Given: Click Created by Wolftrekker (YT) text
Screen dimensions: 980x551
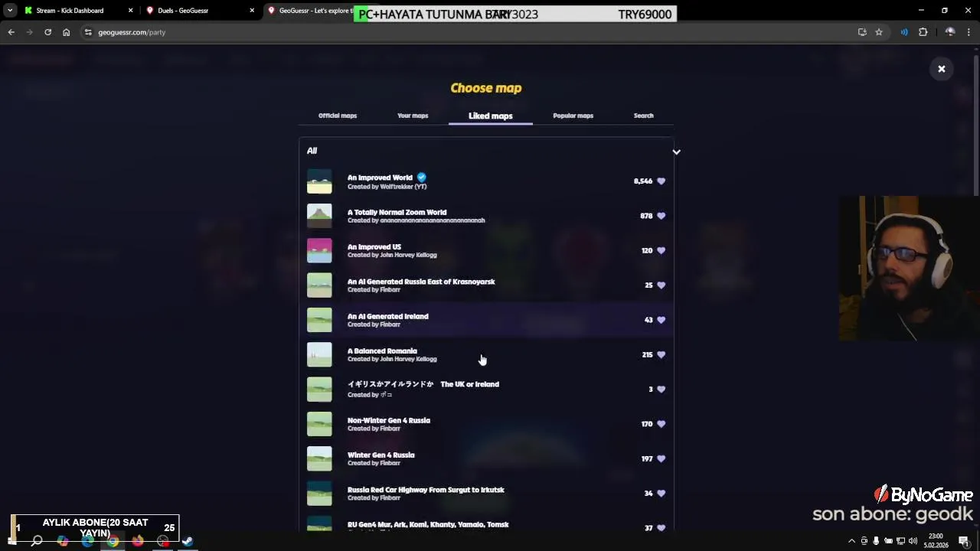Looking at the screenshot, I should point(387,187).
